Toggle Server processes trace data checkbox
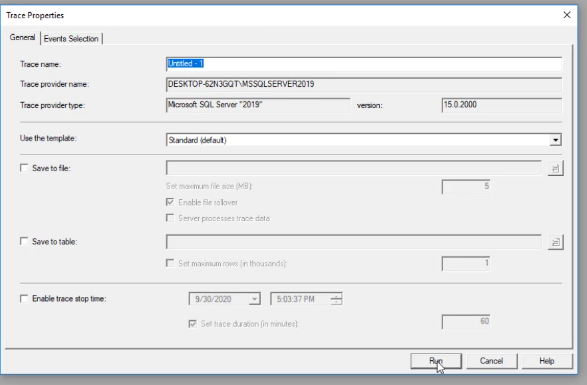587x385 pixels. click(x=170, y=218)
